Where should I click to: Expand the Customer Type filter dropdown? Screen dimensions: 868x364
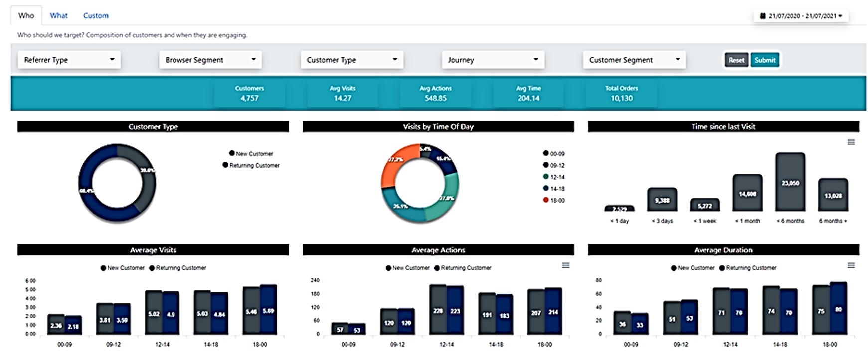352,60
